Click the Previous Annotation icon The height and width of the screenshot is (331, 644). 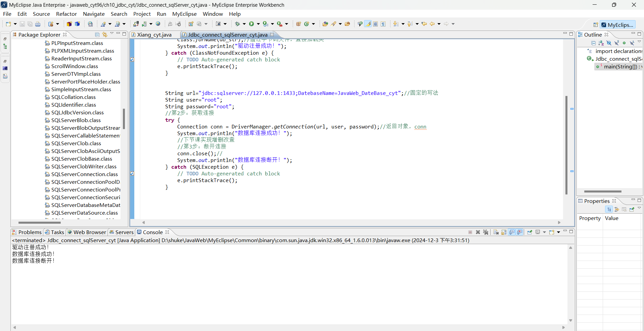click(410, 24)
